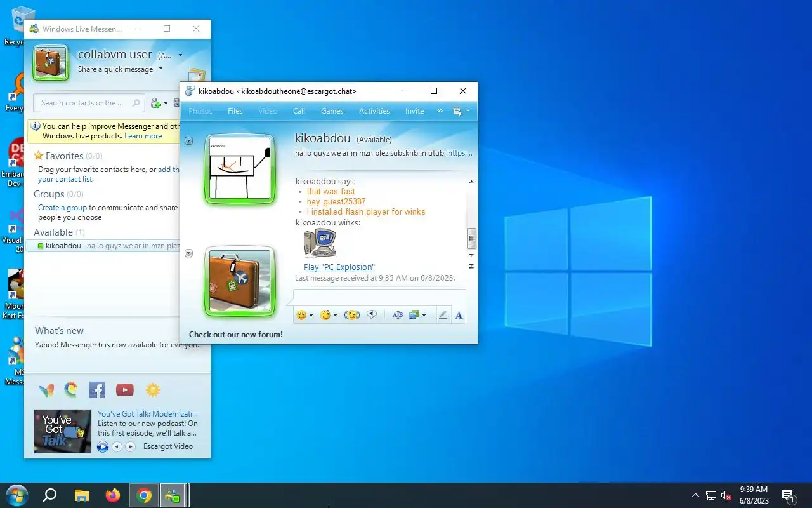The height and width of the screenshot is (508, 812).
Task: Play the "PC Explosion" wink link
Action: [339, 267]
